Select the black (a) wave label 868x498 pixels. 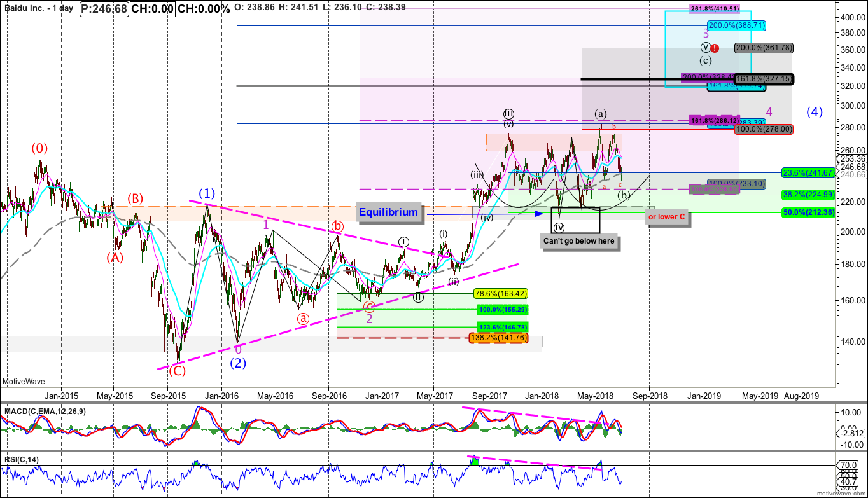pos(601,114)
